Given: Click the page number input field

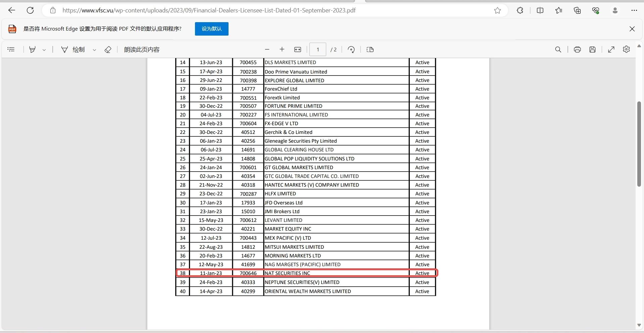Looking at the screenshot, I should [x=318, y=49].
